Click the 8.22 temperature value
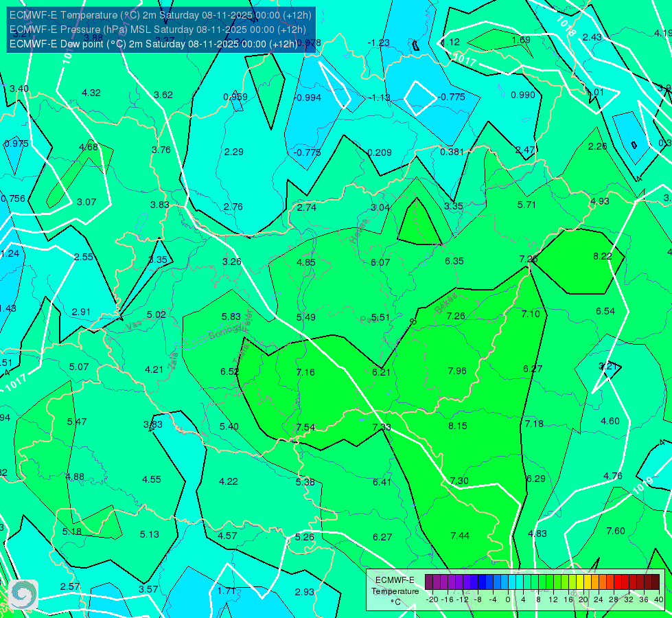 click(603, 256)
